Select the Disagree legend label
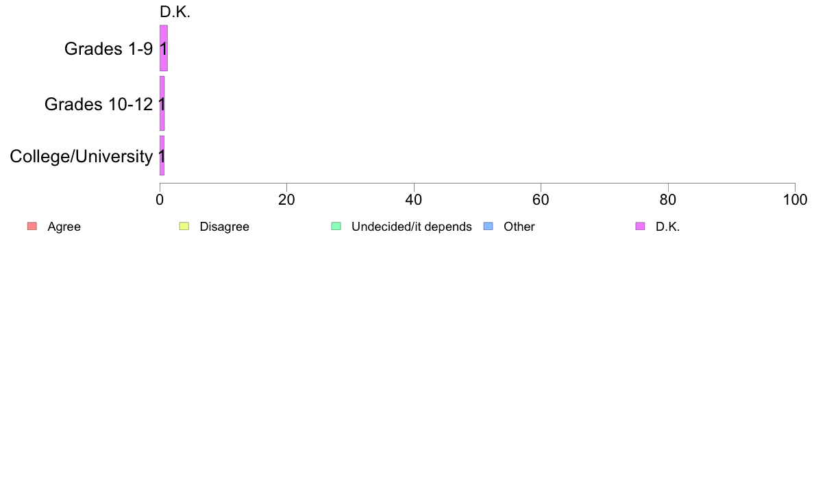This screenshot has height=504, width=814. coord(224,227)
